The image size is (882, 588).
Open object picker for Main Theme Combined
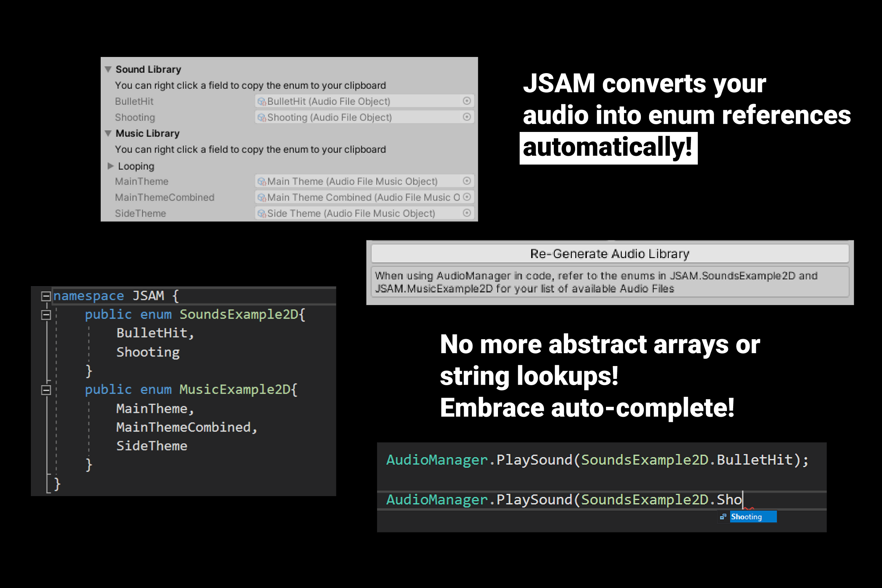pos(466,197)
